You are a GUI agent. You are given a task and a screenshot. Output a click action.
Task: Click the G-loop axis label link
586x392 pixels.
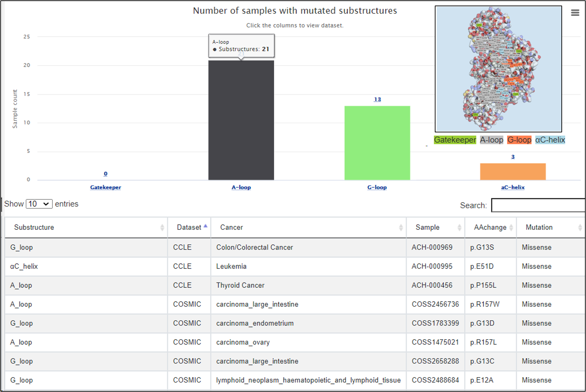[x=377, y=188]
